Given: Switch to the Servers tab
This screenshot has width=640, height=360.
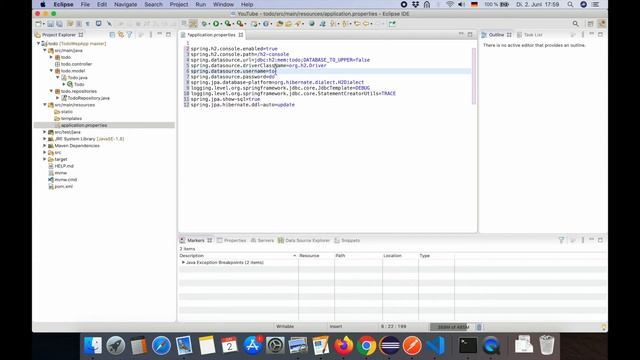Looking at the screenshot, I should pyautogui.click(x=262, y=240).
